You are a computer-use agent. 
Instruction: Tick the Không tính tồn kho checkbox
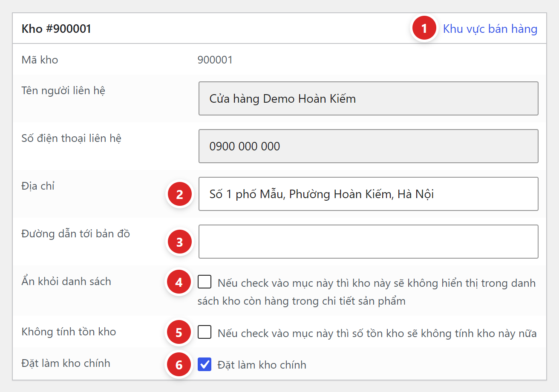(205, 332)
